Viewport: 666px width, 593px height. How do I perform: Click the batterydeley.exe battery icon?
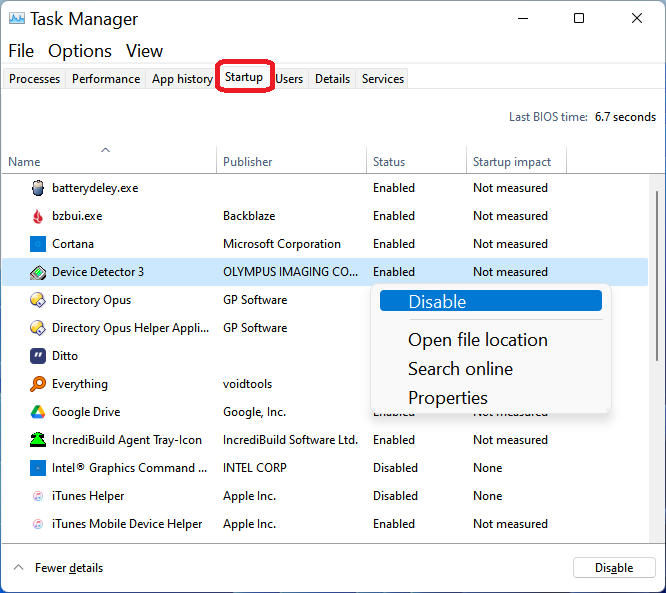(38, 188)
